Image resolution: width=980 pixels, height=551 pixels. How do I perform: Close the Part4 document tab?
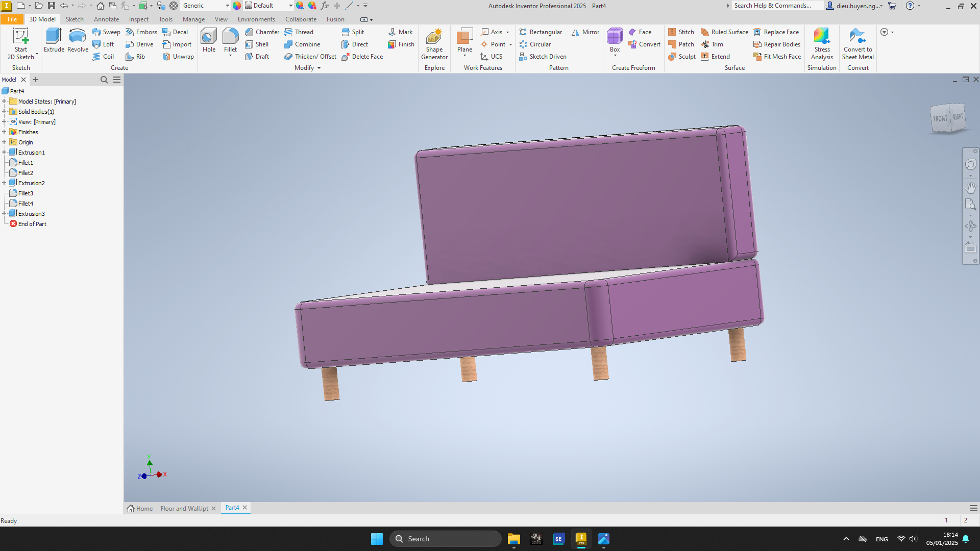point(245,508)
